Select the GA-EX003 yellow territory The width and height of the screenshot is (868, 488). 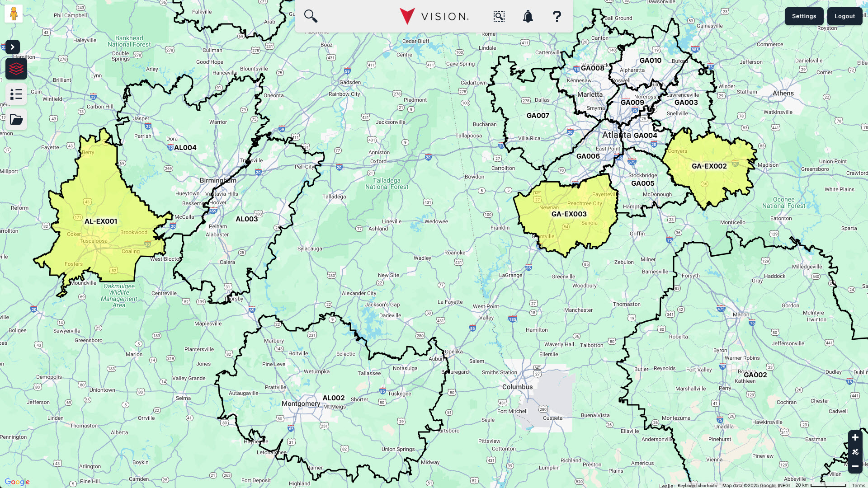pos(569,214)
